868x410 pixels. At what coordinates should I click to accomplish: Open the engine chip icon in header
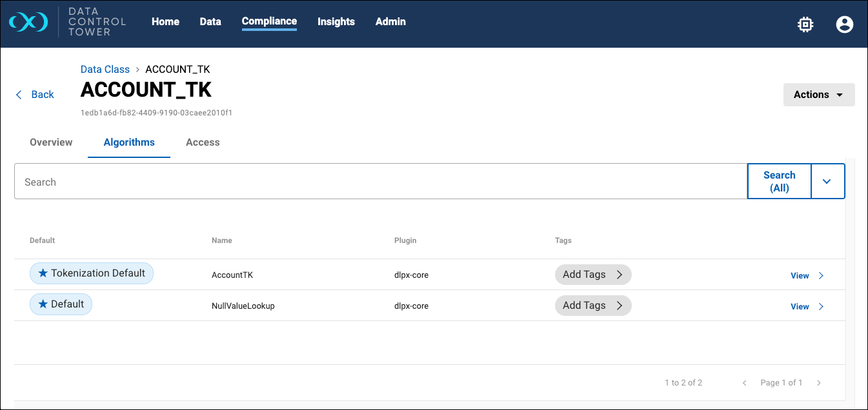[x=805, y=24]
